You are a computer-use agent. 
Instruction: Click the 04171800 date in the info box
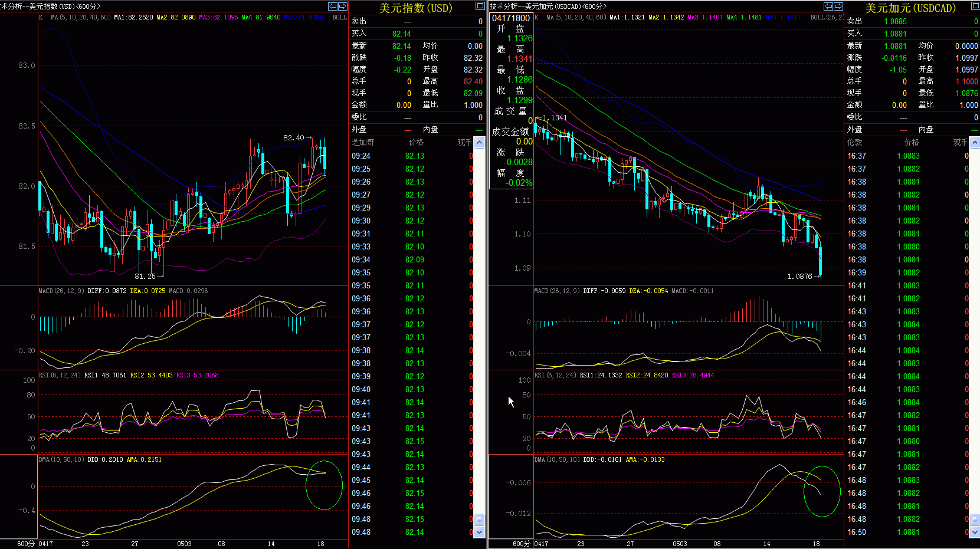point(511,18)
